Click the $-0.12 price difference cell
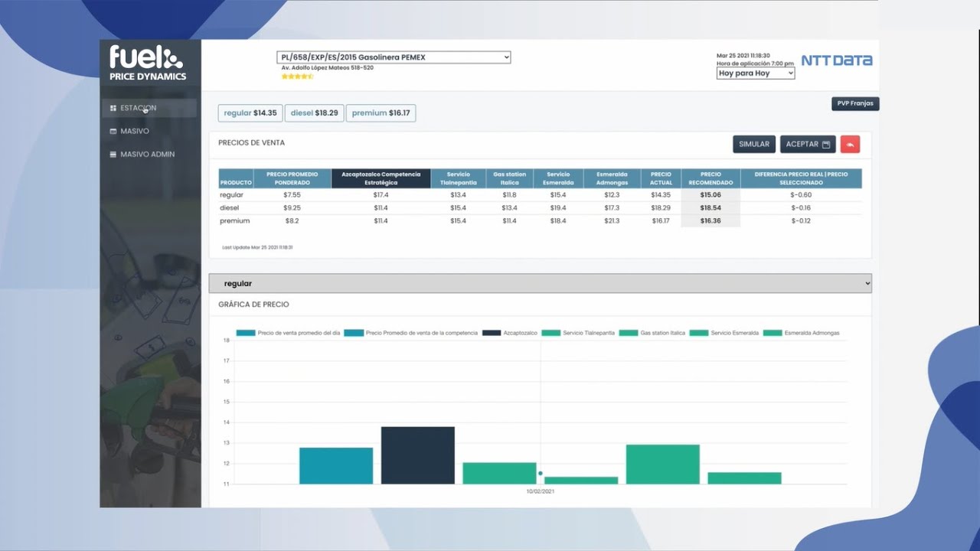Screen dimensions: 980x551 tap(801, 221)
